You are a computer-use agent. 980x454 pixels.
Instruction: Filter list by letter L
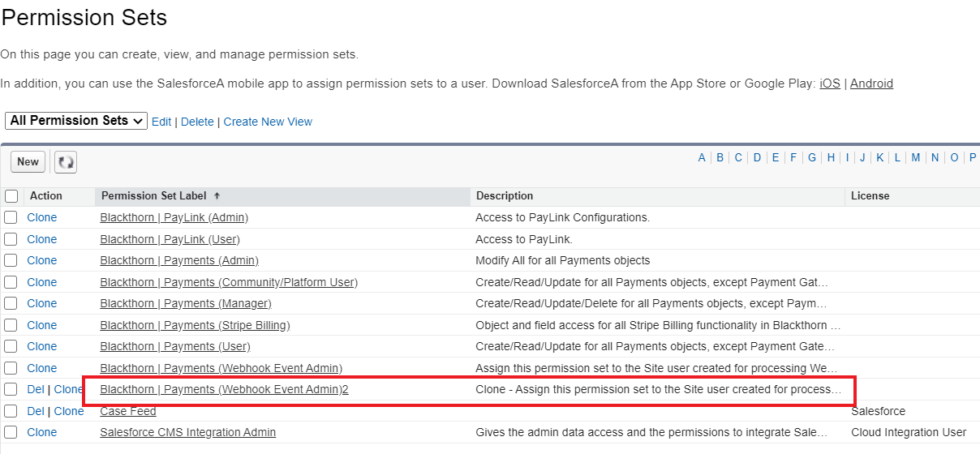click(897, 158)
